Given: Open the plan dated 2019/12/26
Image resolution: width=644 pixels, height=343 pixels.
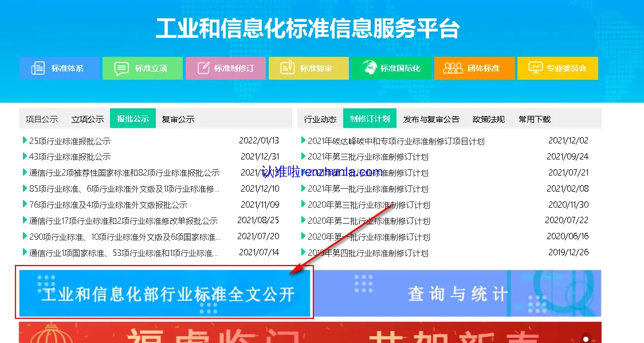Looking at the screenshot, I should click(368, 253).
